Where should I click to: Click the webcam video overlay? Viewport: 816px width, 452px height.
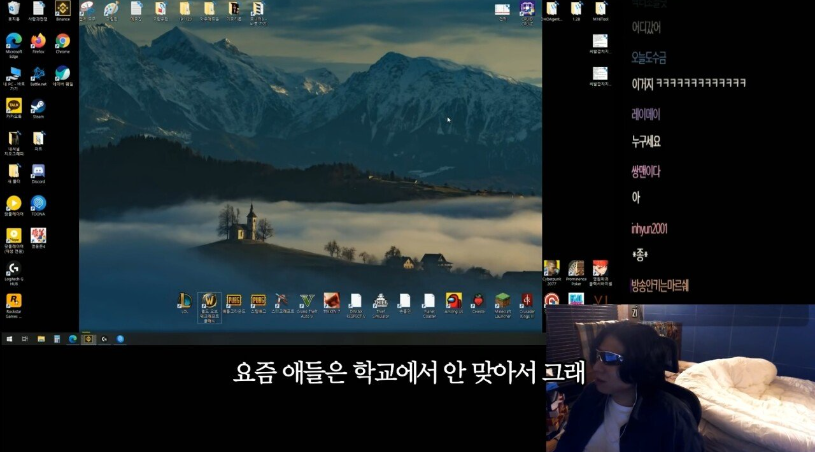[680, 378]
